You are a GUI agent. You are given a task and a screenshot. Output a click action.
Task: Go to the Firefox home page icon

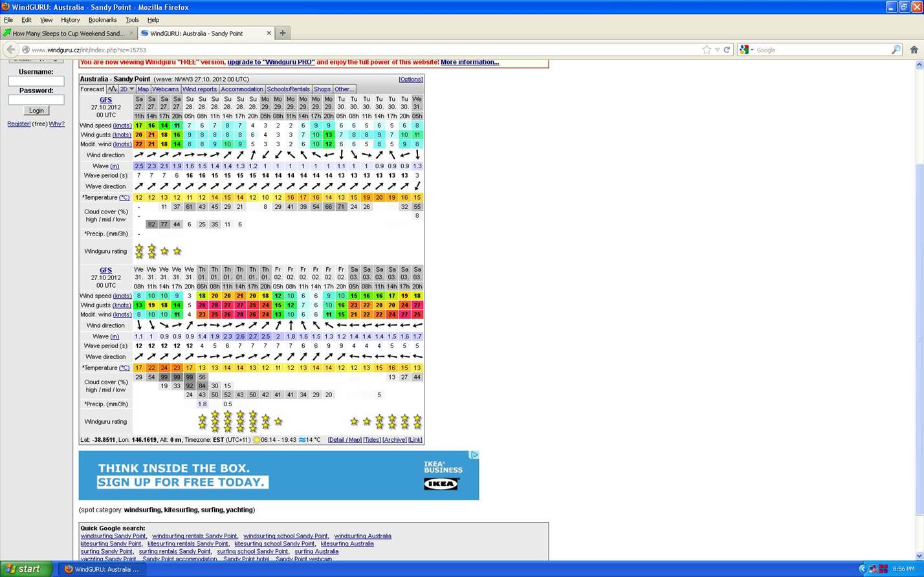coord(914,50)
